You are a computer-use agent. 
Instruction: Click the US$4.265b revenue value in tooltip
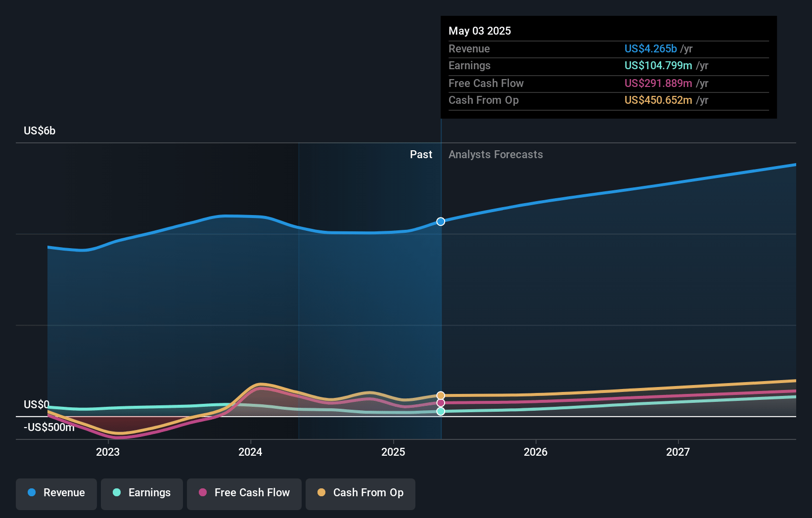point(650,49)
